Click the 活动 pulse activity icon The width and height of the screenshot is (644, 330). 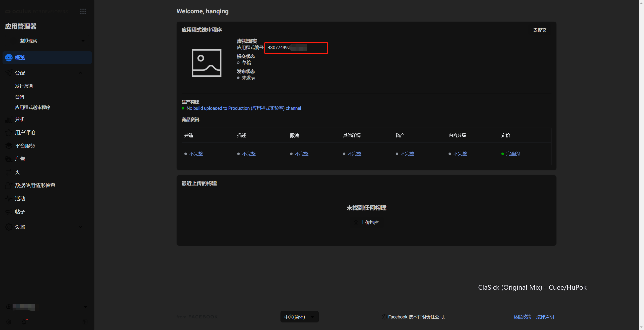pyautogui.click(x=9, y=199)
